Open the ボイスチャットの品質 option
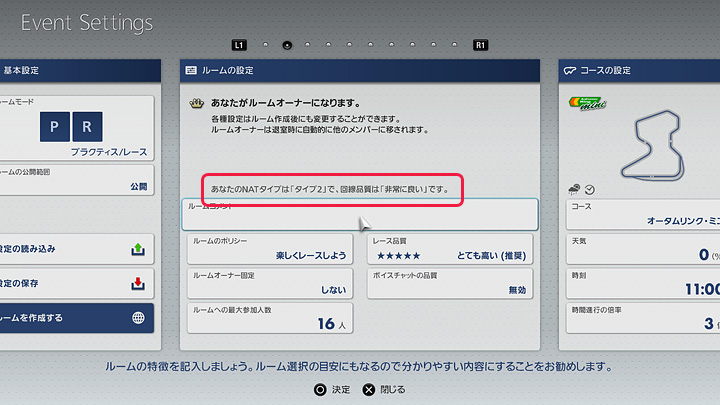The width and height of the screenshot is (720, 405). point(450,283)
